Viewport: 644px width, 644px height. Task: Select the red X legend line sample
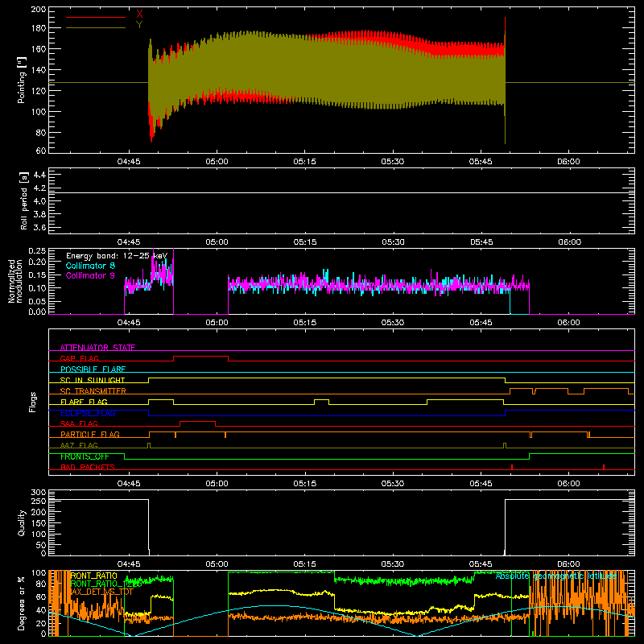96,17
